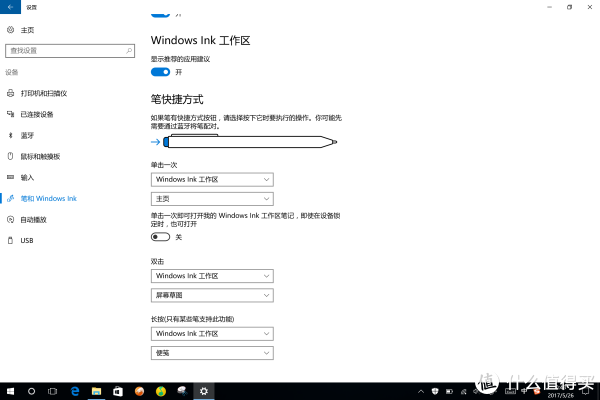Click the green-yellow browser icon on the taskbar

tap(161, 391)
